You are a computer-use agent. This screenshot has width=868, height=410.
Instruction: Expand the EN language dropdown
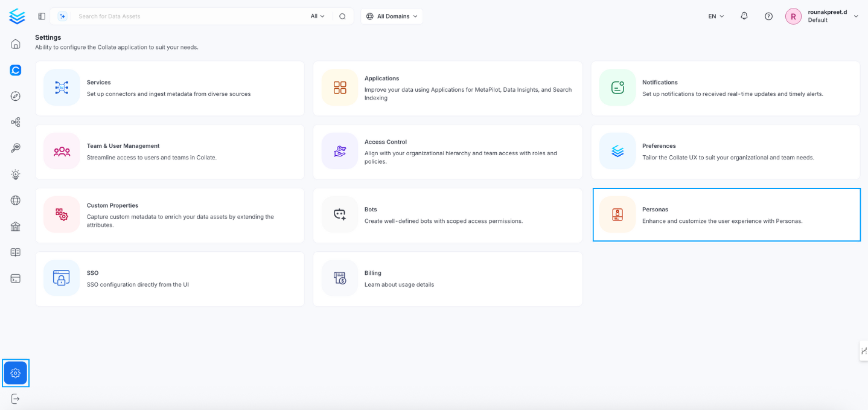pos(715,16)
